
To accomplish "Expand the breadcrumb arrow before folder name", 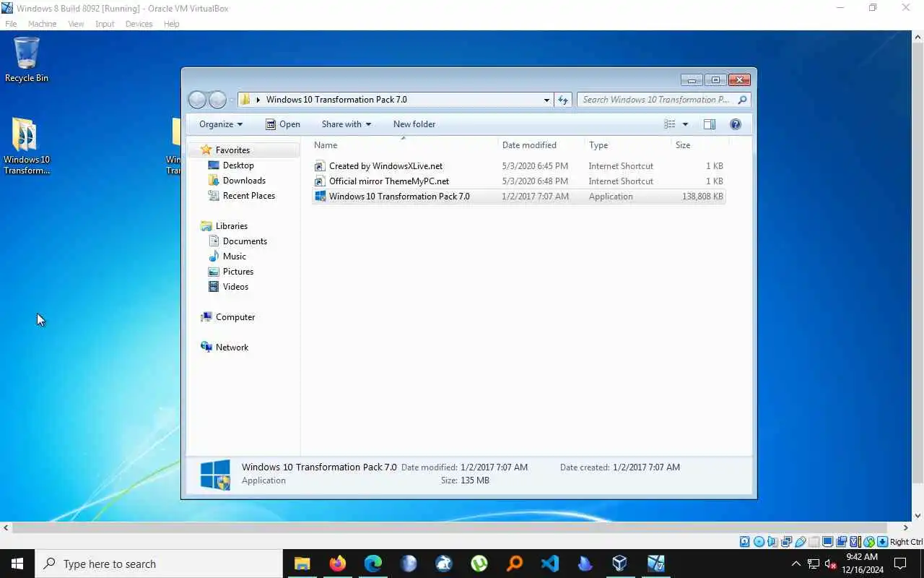I will click(258, 100).
